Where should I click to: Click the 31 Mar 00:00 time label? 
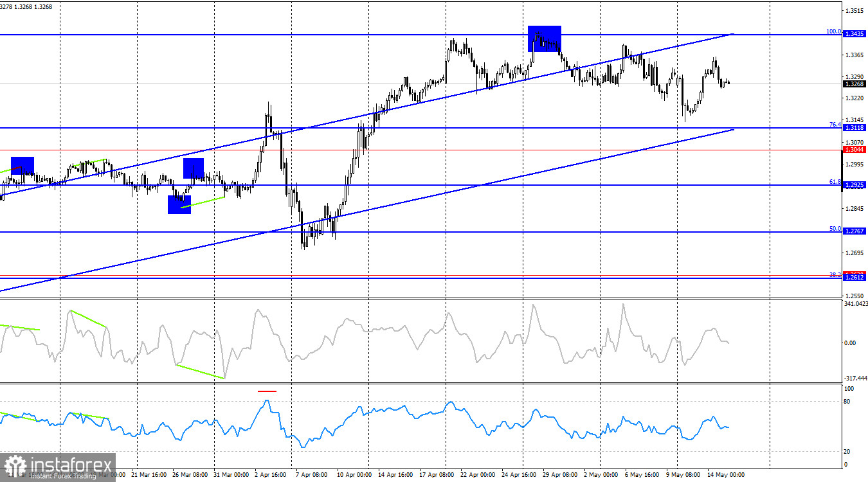coord(231,475)
